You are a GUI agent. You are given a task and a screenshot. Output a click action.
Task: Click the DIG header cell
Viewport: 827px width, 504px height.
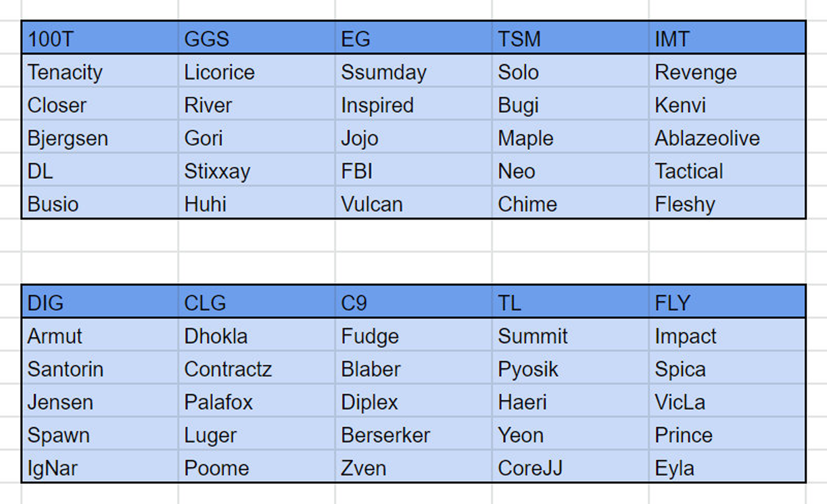pyautogui.click(x=100, y=302)
